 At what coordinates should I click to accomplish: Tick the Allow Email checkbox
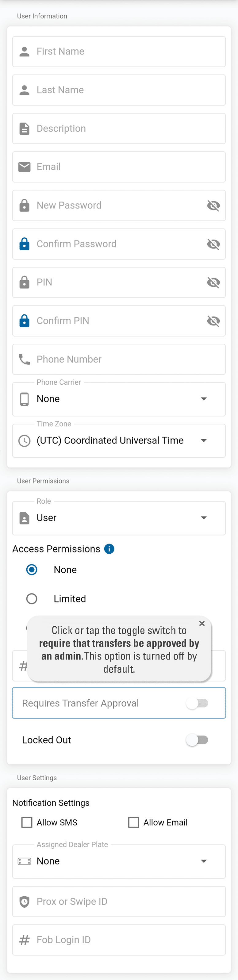point(133,823)
